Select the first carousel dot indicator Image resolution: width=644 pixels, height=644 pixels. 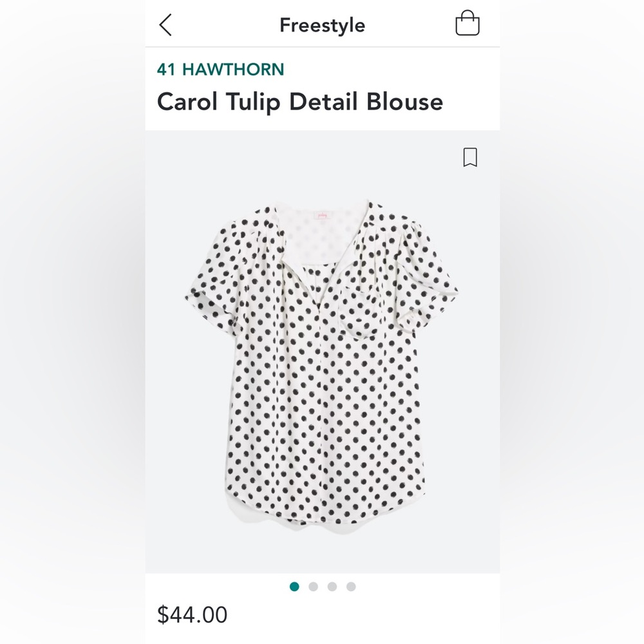tap(295, 587)
